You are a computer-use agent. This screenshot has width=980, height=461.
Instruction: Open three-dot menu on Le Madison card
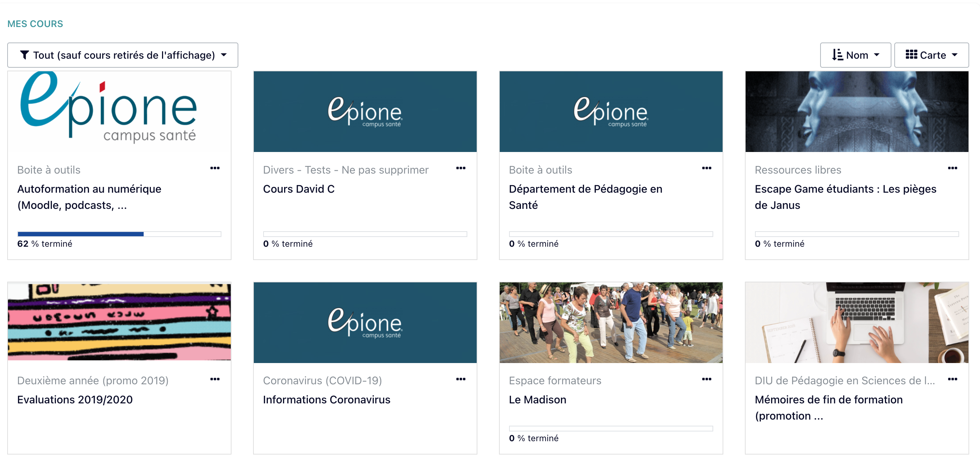[706, 379]
